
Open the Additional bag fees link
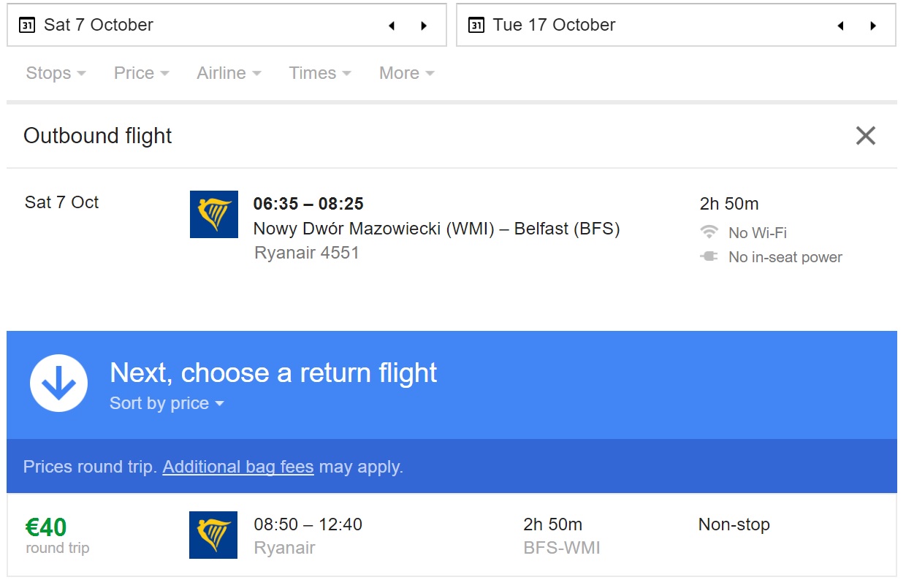tap(238, 467)
